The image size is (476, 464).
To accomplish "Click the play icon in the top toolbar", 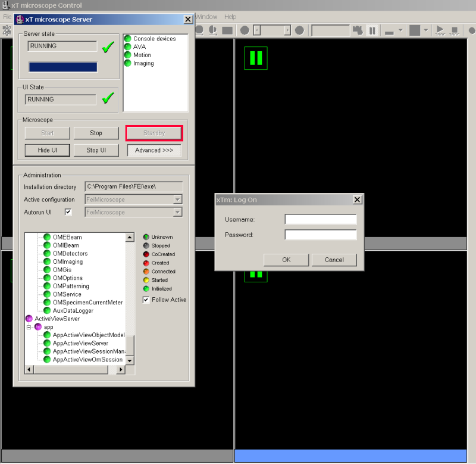I will point(440,30).
